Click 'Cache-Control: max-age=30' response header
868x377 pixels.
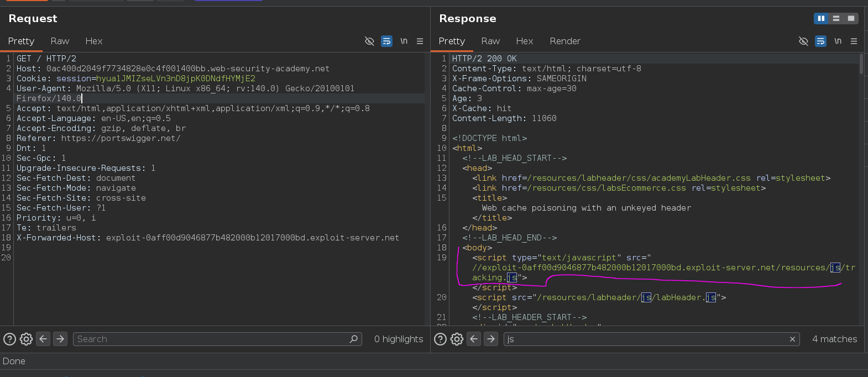click(x=514, y=88)
